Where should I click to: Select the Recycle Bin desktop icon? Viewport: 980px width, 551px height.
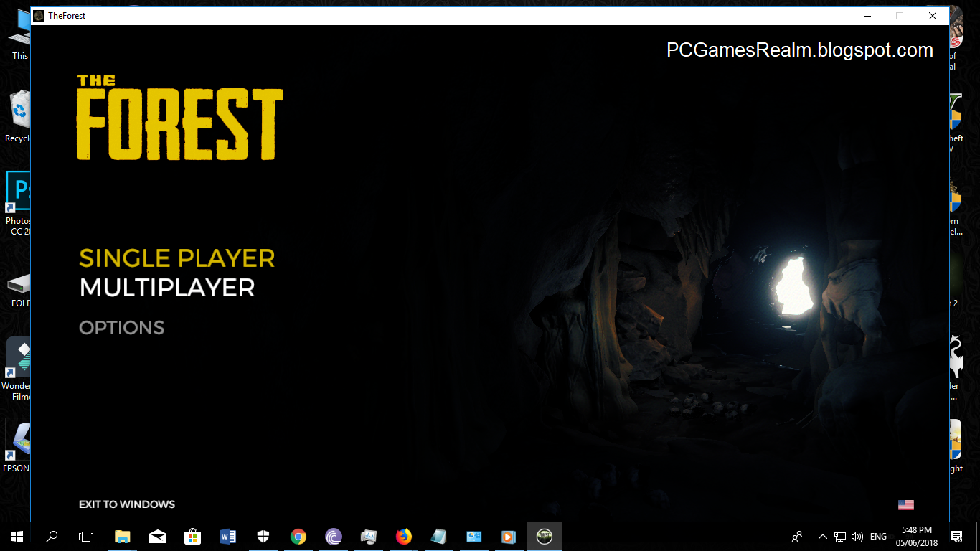[x=19, y=117]
